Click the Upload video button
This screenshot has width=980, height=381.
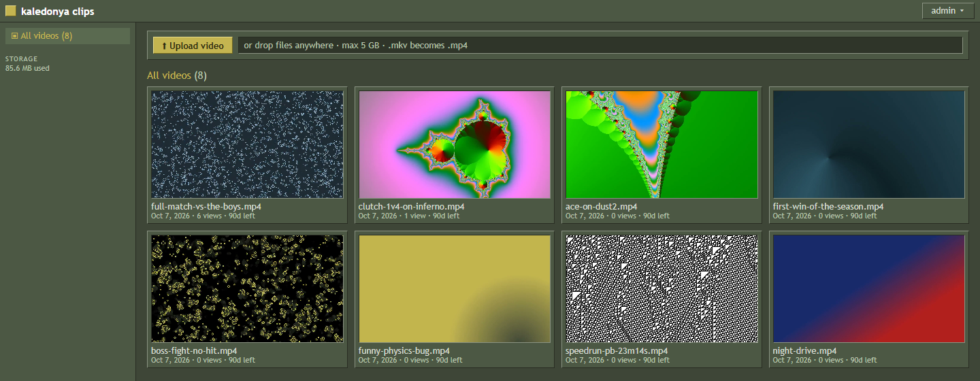193,46
